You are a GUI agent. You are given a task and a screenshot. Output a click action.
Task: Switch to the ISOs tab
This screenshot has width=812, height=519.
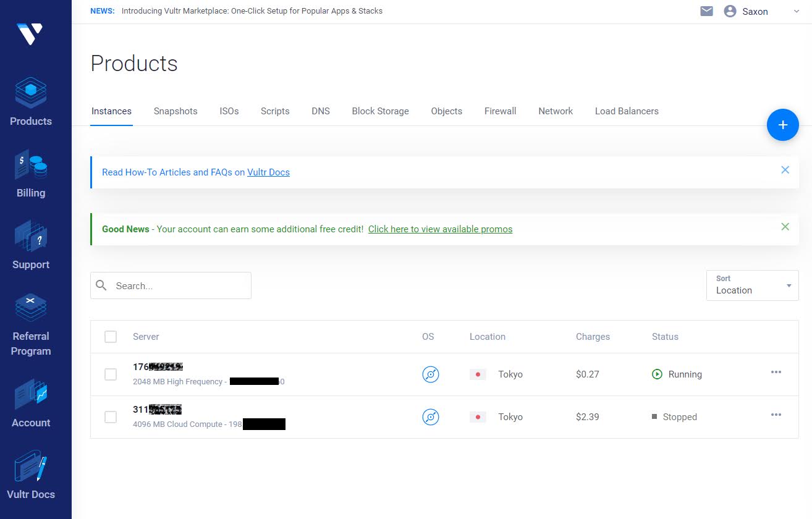tap(229, 111)
